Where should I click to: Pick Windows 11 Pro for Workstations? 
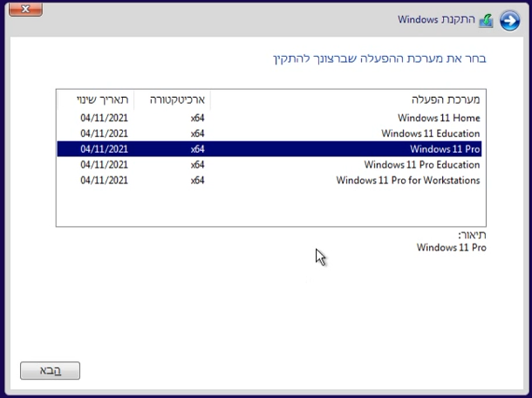pos(269,181)
